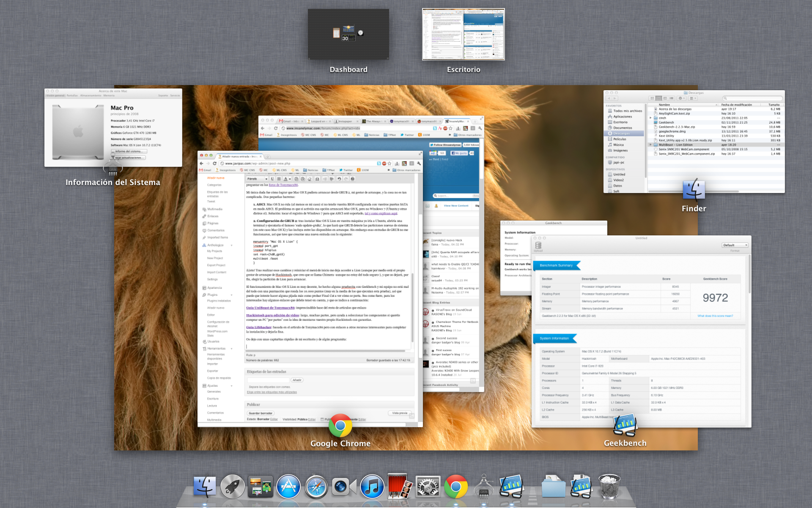Open Hackintosh para edición de vídeo link

pyautogui.click(x=273, y=315)
